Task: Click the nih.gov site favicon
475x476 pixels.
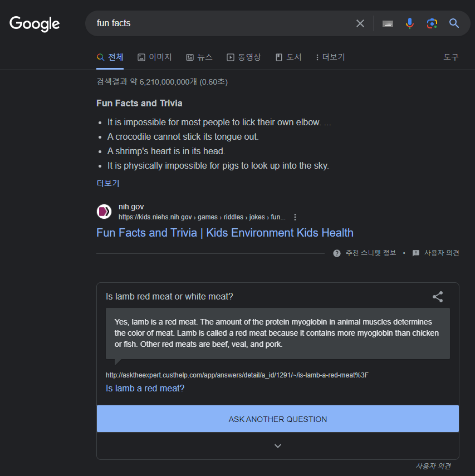Action: click(x=104, y=212)
